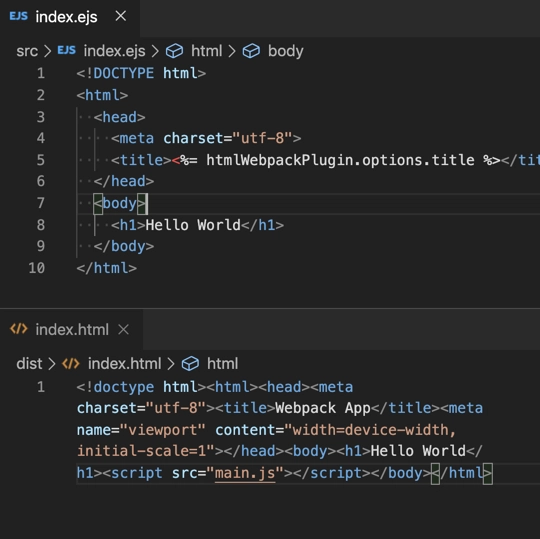Click the orange HTML icon on index.html tab
This screenshot has width=540, height=539.
(x=19, y=329)
